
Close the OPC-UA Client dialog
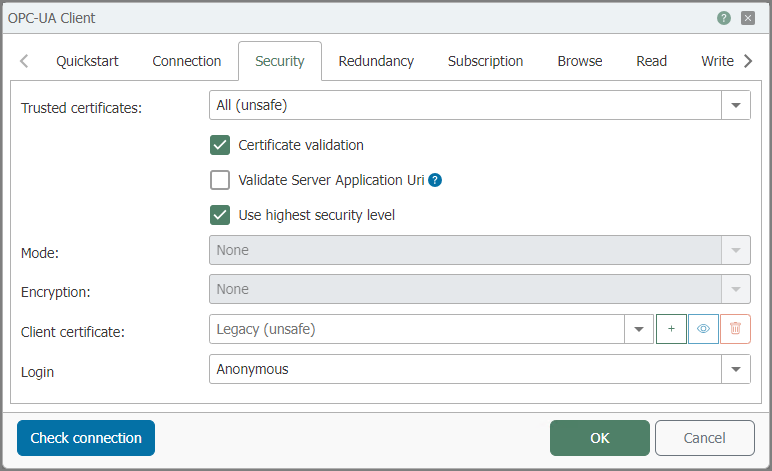click(748, 18)
